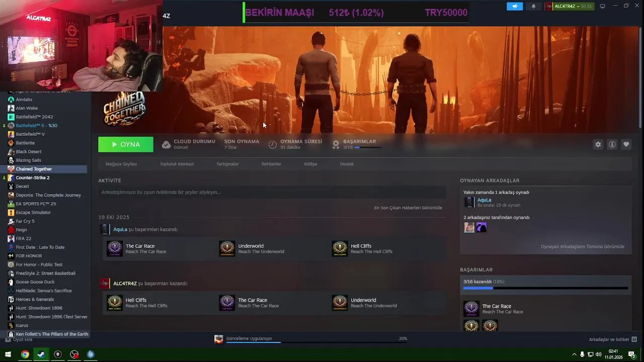Switch to Big Picture mode monitor icon
The width and height of the screenshot is (644, 362).
coord(602,6)
